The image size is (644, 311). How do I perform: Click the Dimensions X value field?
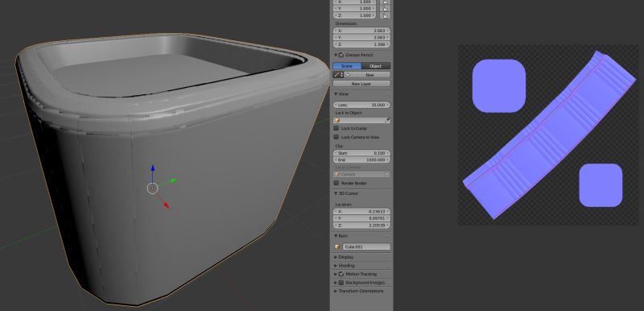tap(361, 31)
